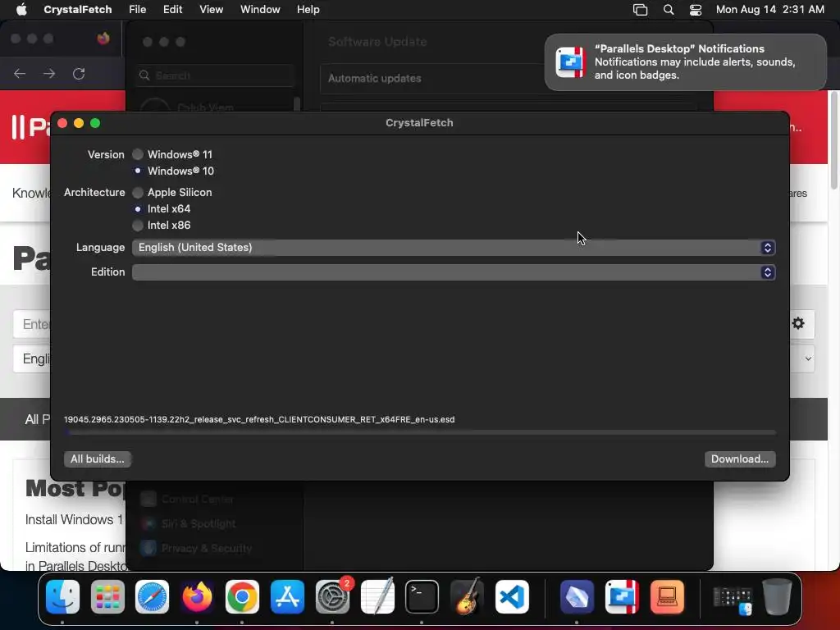Select the Windows 11 version radio button
840x630 pixels.
click(138, 154)
